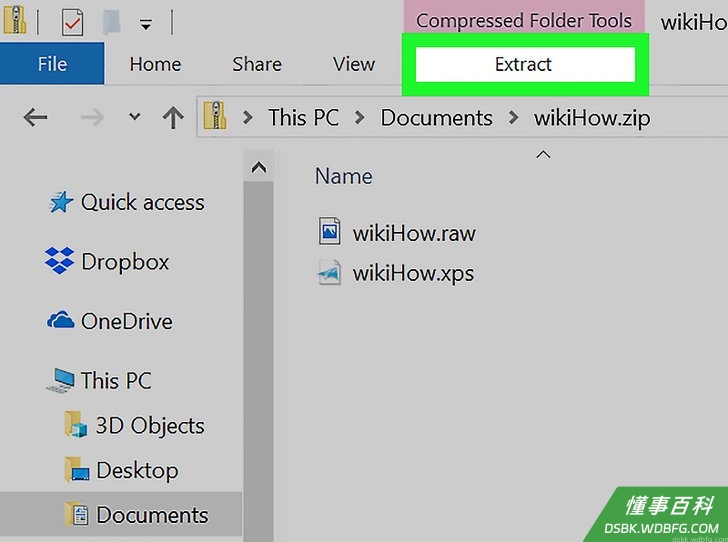
Task: Click the zipped folder icon in title bar
Action: [x=14, y=20]
